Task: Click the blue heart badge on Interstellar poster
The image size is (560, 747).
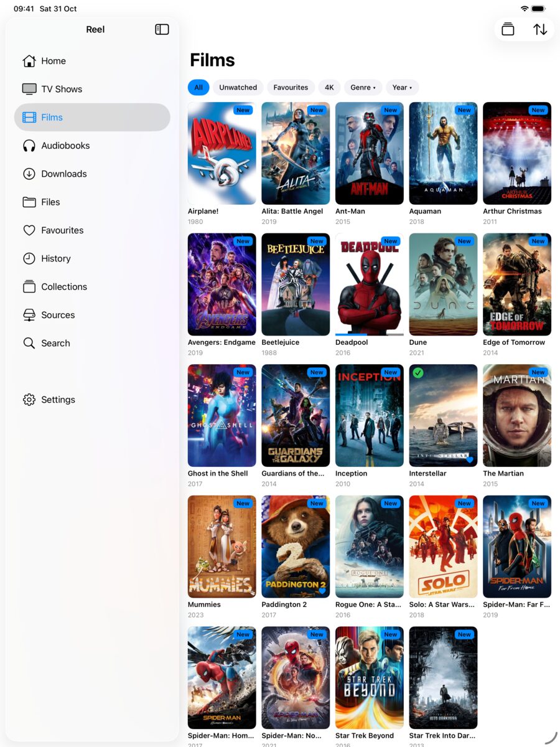Action: point(469,459)
